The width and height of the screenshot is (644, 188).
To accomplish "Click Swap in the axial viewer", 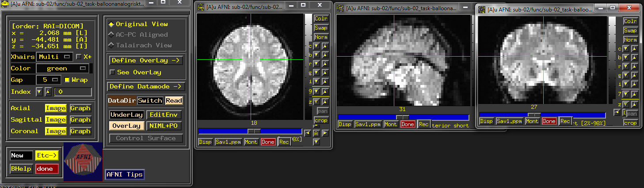I will [x=321, y=27].
